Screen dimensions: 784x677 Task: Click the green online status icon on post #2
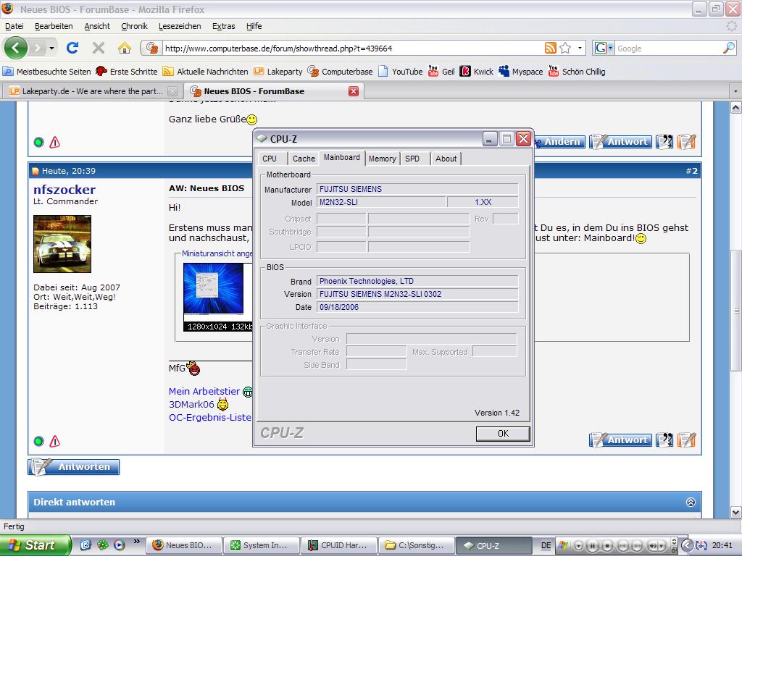tap(38, 441)
